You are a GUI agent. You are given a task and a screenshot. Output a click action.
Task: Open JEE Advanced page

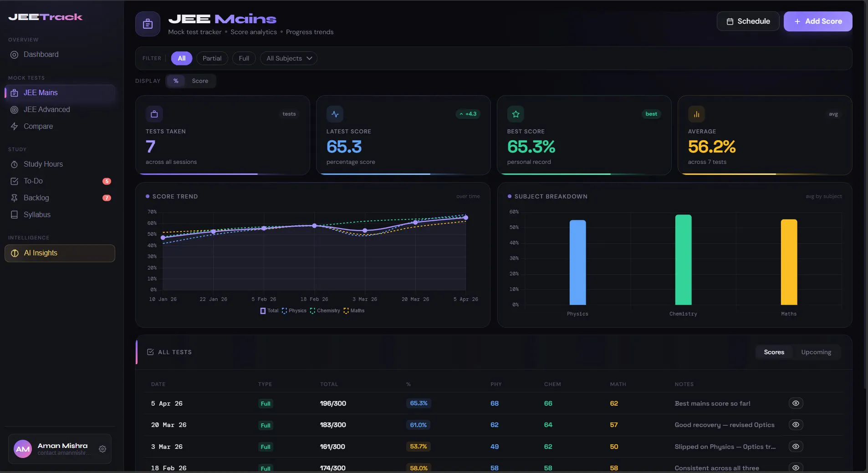[60, 110]
